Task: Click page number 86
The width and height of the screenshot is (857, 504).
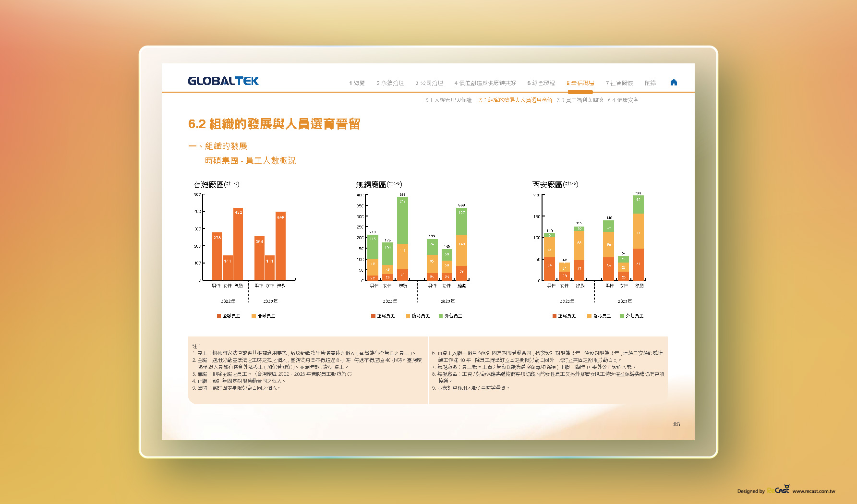Action: (676, 424)
